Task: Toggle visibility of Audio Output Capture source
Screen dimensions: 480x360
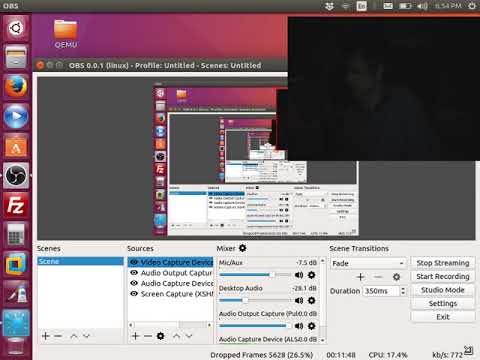Action: click(x=134, y=273)
